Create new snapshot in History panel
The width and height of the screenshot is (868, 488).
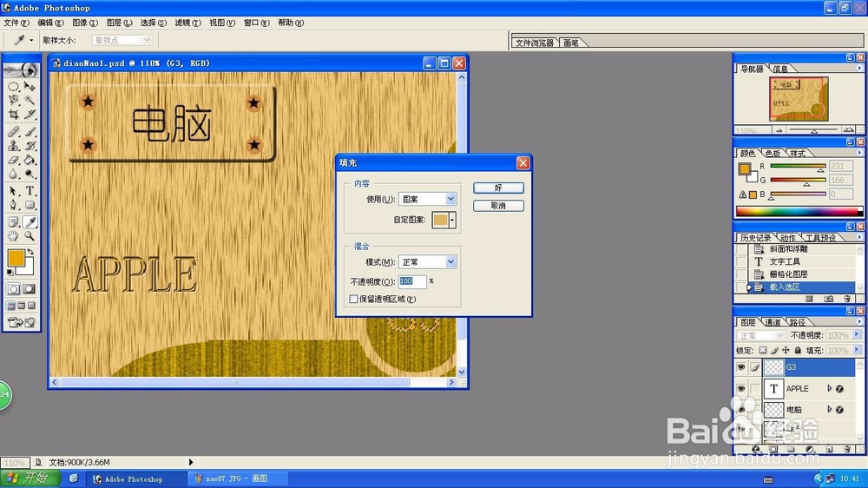pos(828,299)
